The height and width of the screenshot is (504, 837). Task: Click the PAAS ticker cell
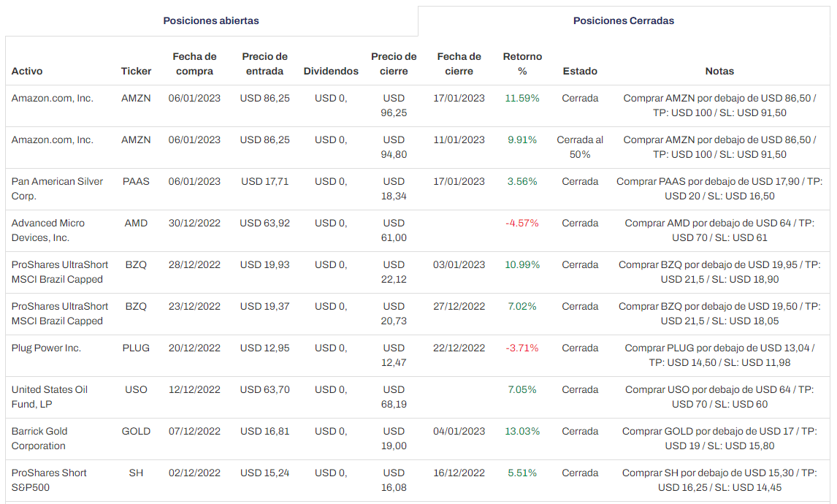coord(136,182)
